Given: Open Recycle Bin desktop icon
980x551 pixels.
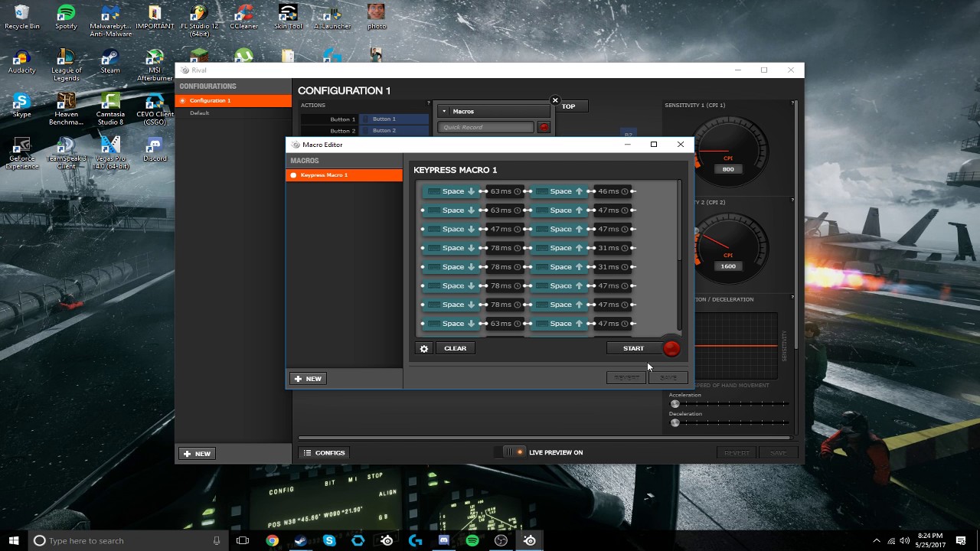Looking at the screenshot, I should click(x=21, y=18).
